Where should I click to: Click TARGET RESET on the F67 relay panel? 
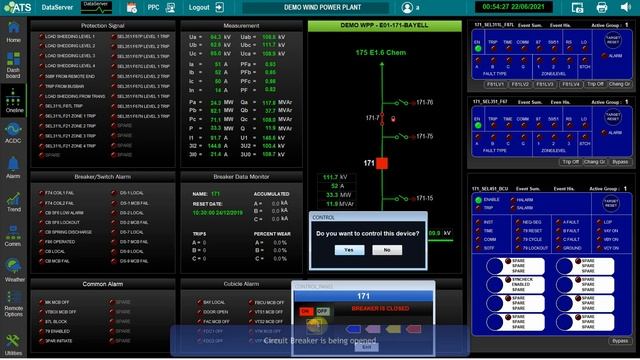pos(613,117)
